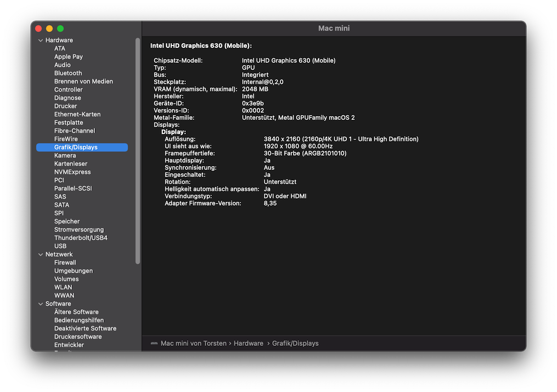Select the Auflösung value row
Screen dimensions: 557x392
pyautogui.click(x=341, y=139)
